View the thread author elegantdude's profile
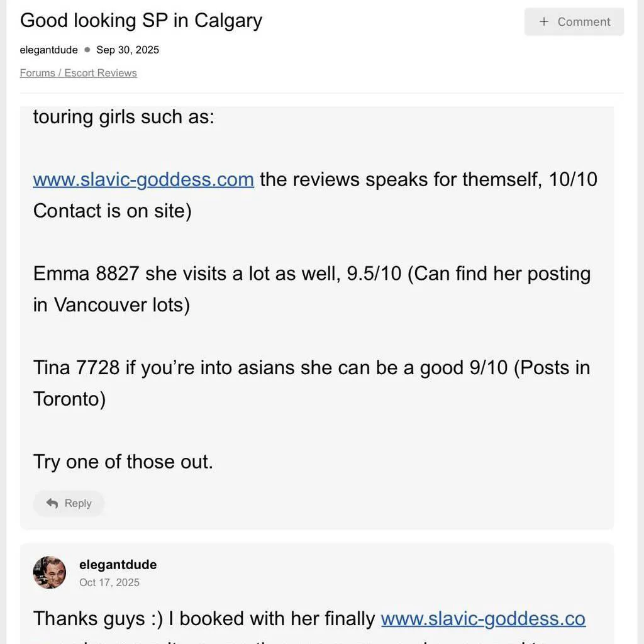 click(48, 50)
